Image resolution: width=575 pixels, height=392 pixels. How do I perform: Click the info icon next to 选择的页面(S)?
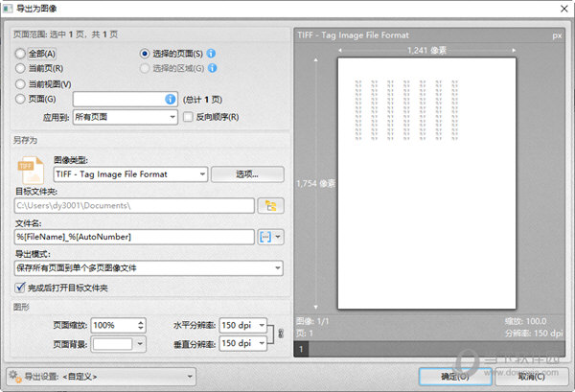[211, 54]
